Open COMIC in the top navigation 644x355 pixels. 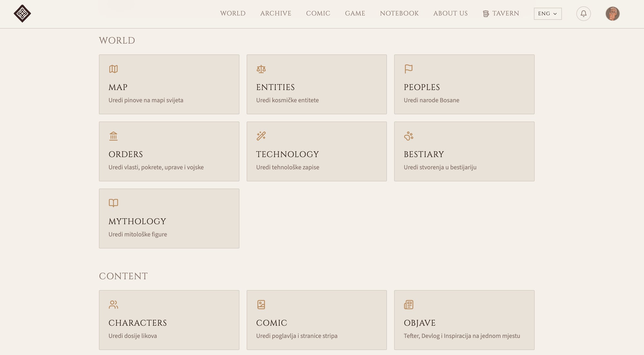pyautogui.click(x=318, y=14)
